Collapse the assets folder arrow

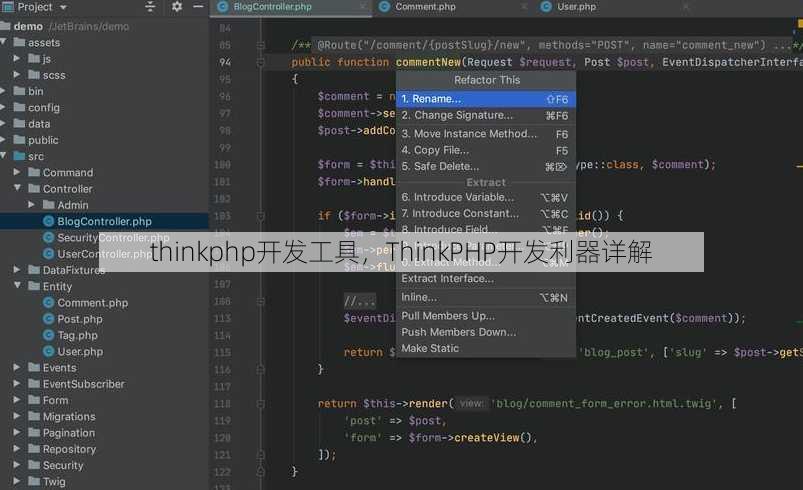[x=4, y=42]
